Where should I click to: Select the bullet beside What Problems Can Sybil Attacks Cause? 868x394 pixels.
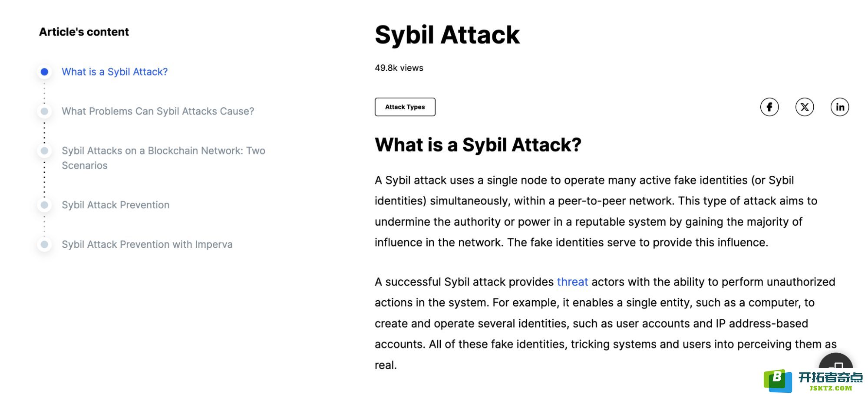[x=44, y=112]
